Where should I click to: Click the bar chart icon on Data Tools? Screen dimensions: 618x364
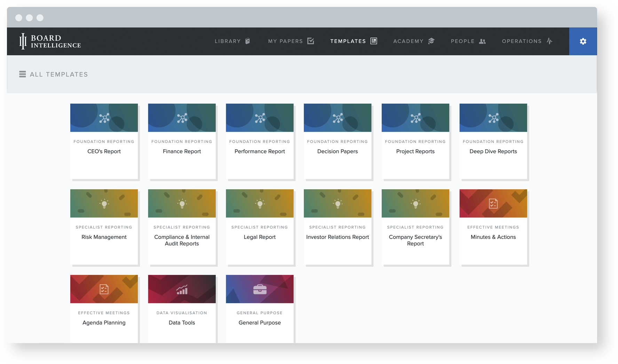(x=182, y=289)
